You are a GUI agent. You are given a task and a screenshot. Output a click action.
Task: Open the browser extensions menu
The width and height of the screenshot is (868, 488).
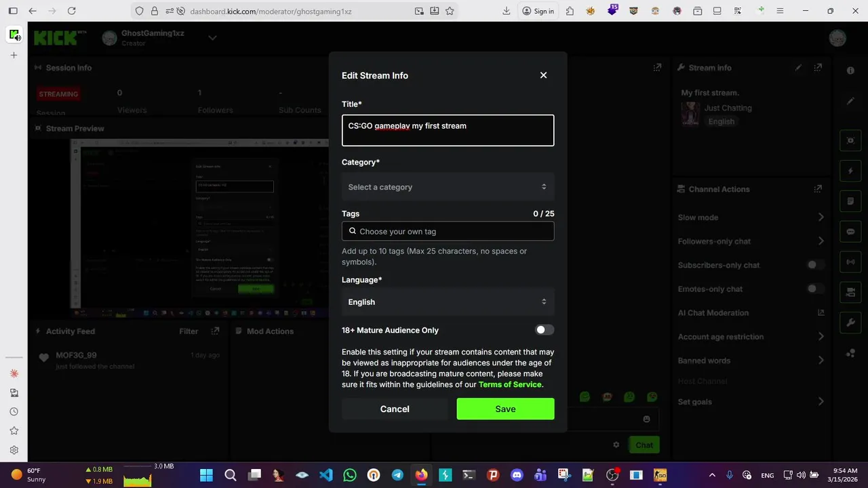coord(570,11)
